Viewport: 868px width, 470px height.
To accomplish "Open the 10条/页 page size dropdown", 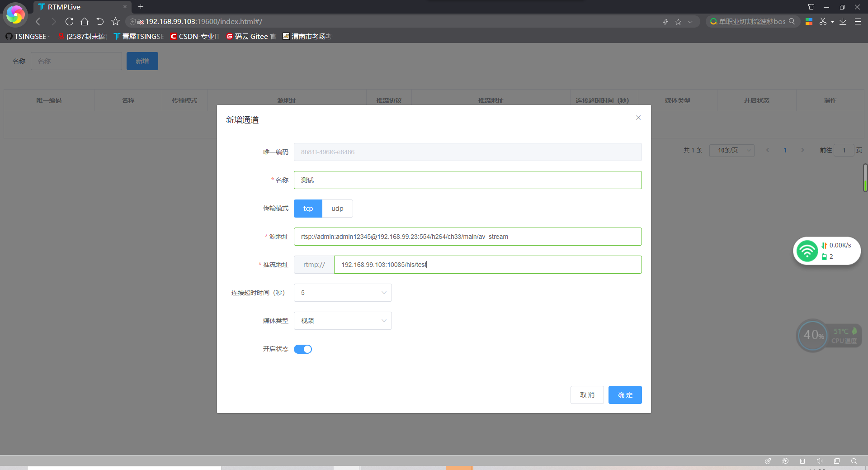I will pos(732,150).
